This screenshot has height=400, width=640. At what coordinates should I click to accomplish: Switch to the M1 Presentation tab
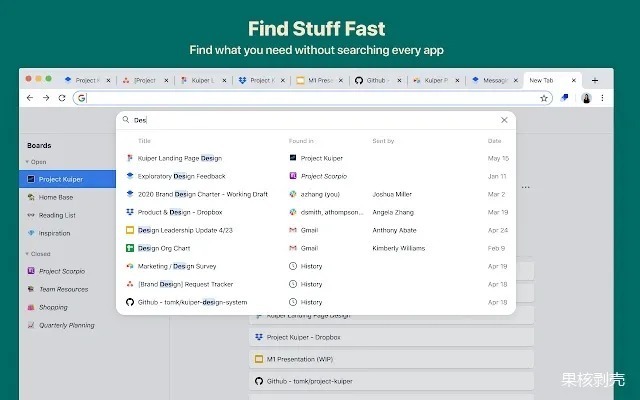(320, 80)
